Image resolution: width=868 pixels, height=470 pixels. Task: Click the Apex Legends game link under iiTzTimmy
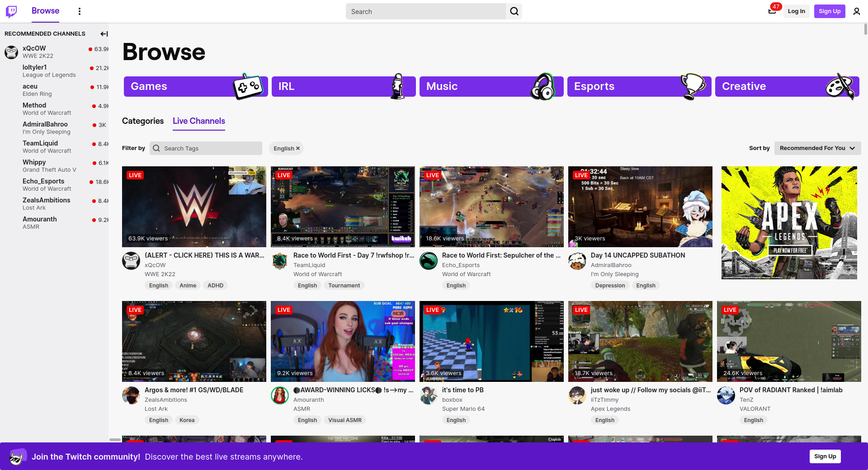pyautogui.click(x=610, y=409)
